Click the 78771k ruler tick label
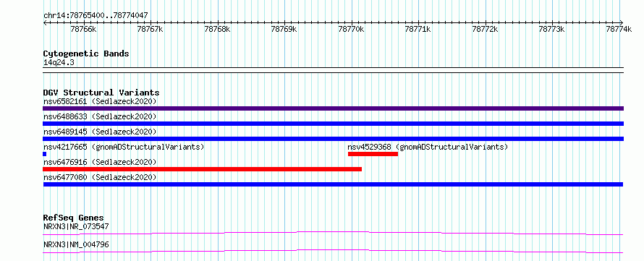The width and height of the screenshot is (644, 261). [x=418, y=29]
